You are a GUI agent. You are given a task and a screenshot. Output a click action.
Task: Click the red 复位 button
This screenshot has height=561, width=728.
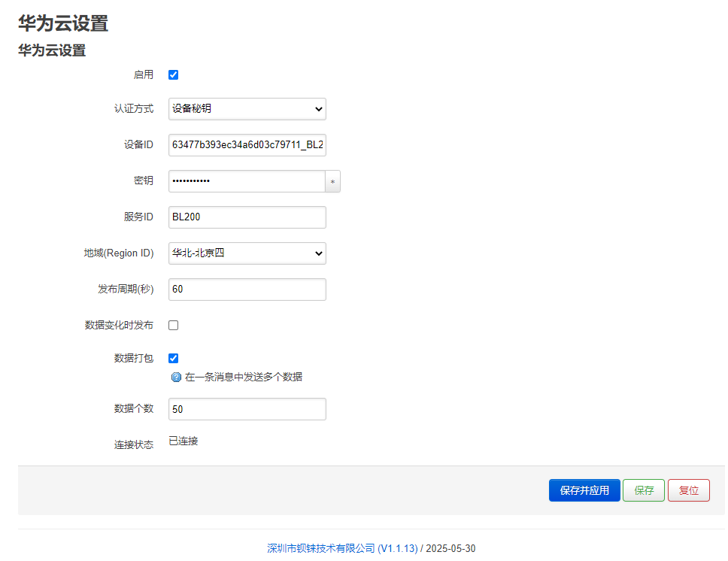pyautogui.click(x=689, y=490)
